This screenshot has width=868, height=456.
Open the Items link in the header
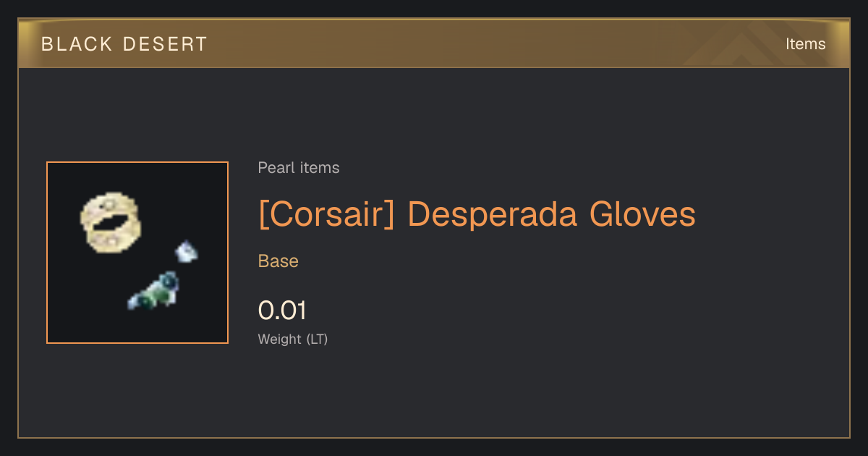point(805,44)
